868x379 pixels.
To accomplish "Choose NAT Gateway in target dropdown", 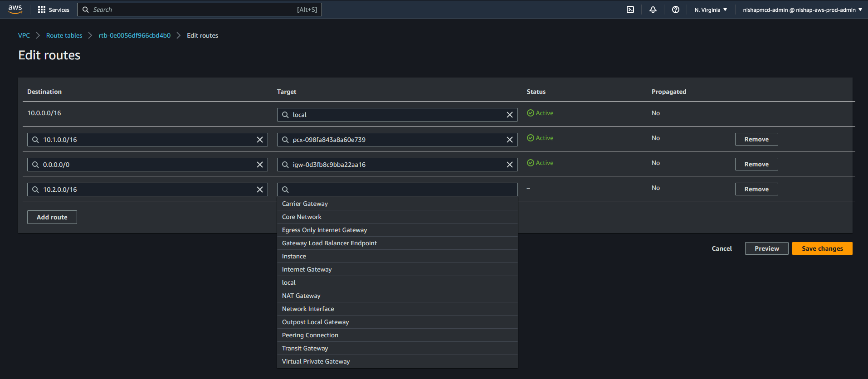I will tap(301, 296).
